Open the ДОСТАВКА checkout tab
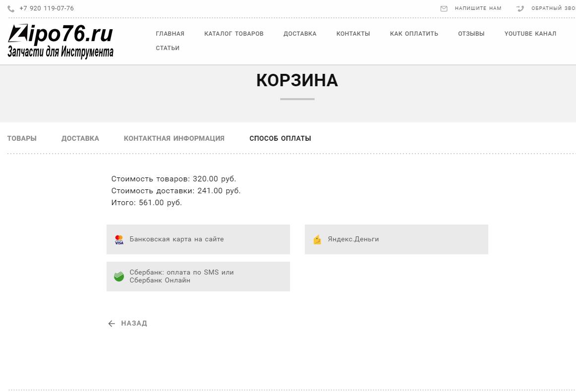Image resolution: width=576 pixels, height=392 pixels. point(80,138)
